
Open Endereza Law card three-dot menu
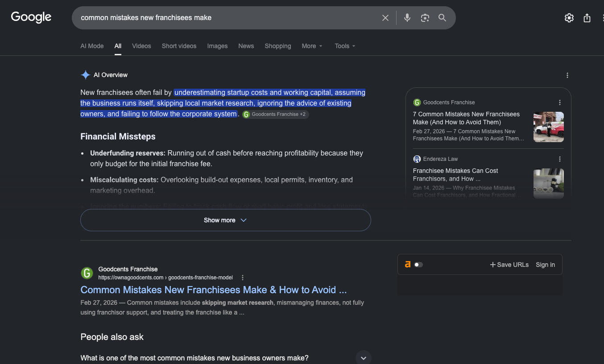[560, 159]
